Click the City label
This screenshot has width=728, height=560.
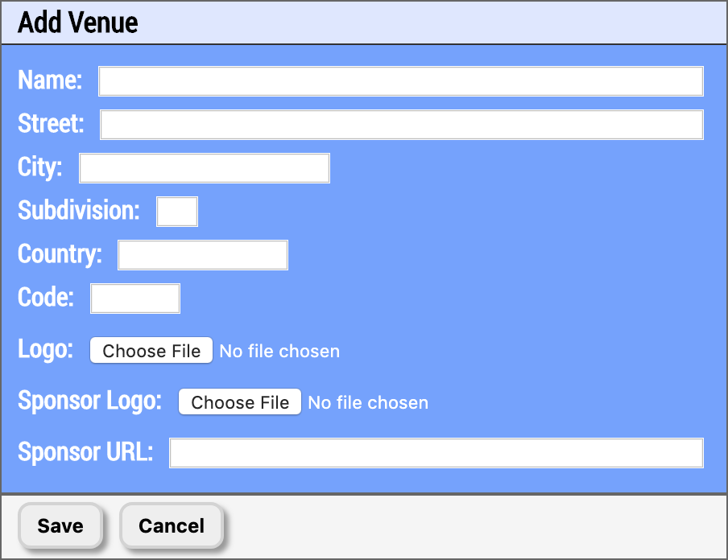[x=39, y=167]
